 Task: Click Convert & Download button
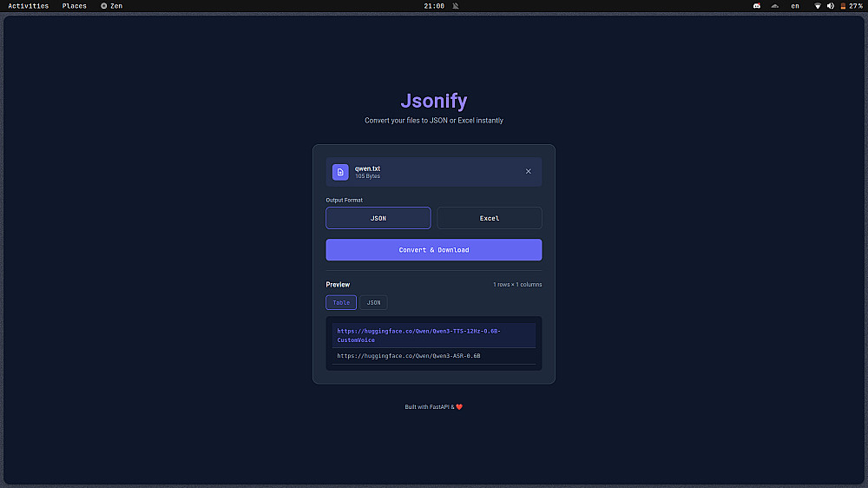tap(434, 250)
